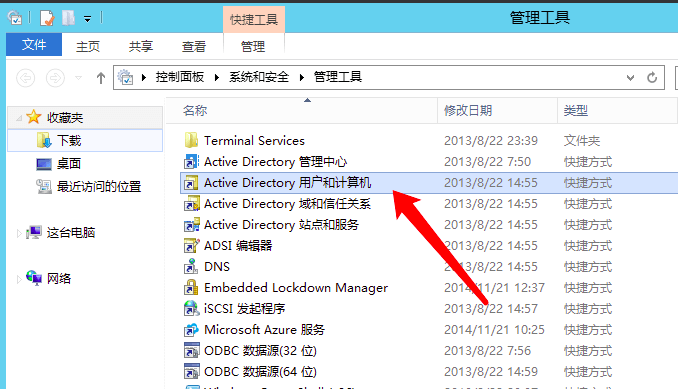Click the refresh icon in address bar
This screenshot has height=389, width=678.
[x=652, y=78]
